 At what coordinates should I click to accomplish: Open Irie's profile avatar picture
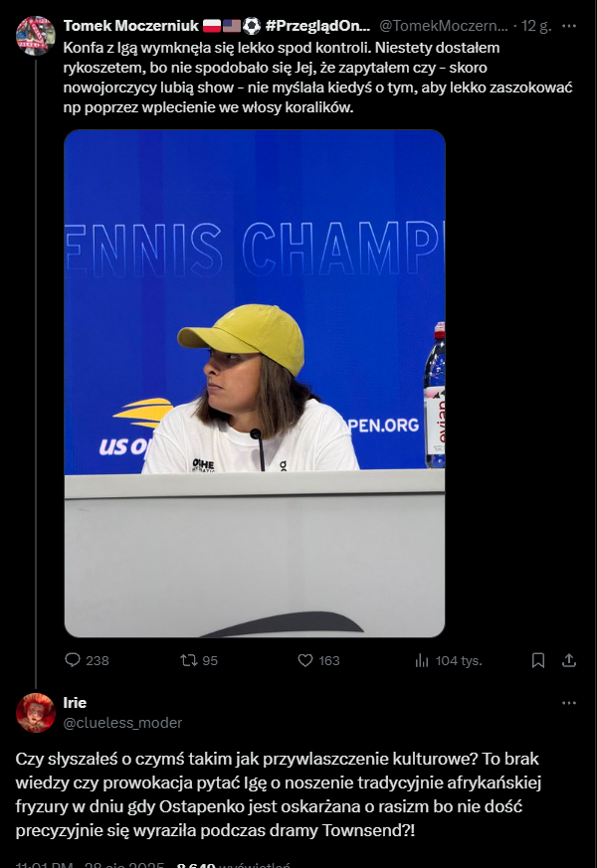point(36,713)
